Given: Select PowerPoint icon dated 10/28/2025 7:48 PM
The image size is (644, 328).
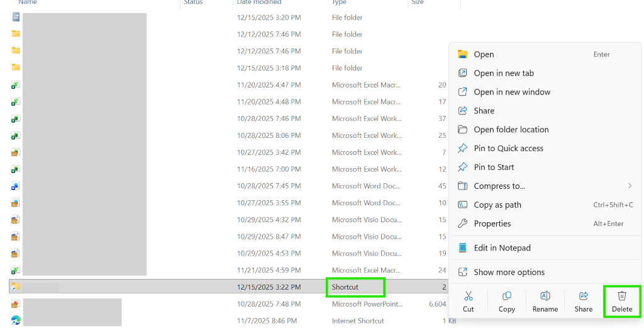Looking at the screenshot, I should [x=16, y=304].
